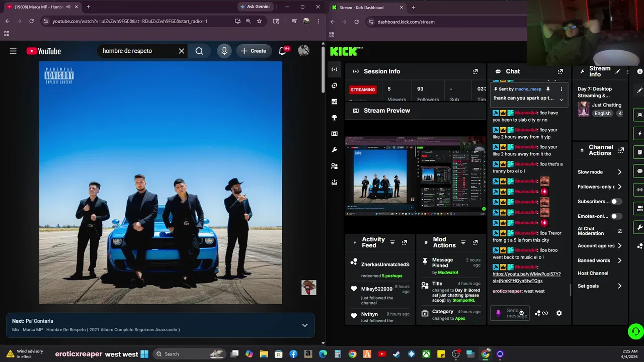This screenshot has width=644, height=362.
Task: Expand the Next: Pa' Contarla playlist panel
Action: pos(305,325)
